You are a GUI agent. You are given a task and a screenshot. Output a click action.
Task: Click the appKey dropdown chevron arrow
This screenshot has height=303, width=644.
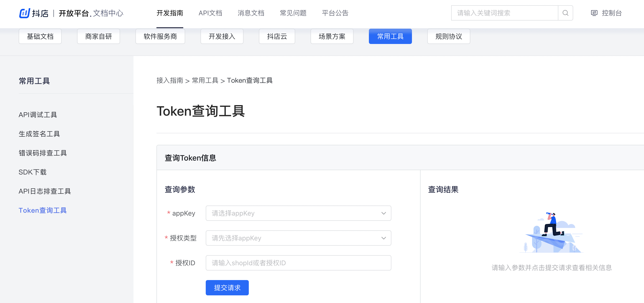[383, 213]
